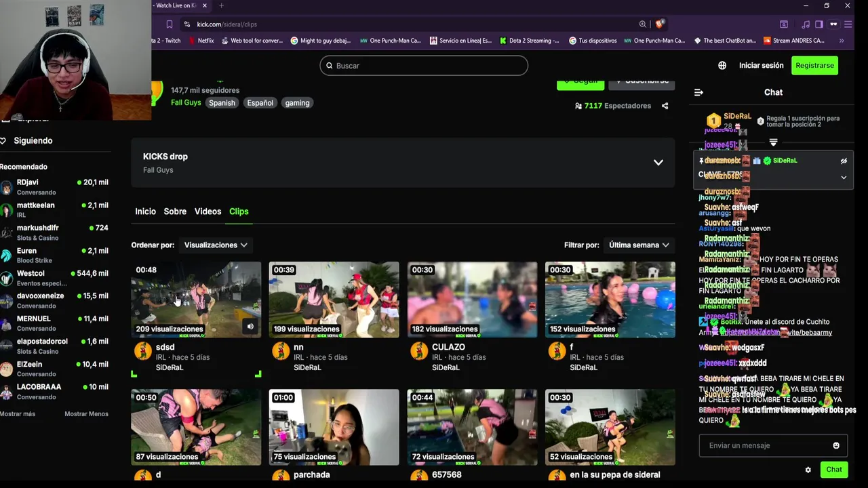This screenshot has width=868, height=488.
Task: Open RDjavi recommended channel
Action: point(55,187)
